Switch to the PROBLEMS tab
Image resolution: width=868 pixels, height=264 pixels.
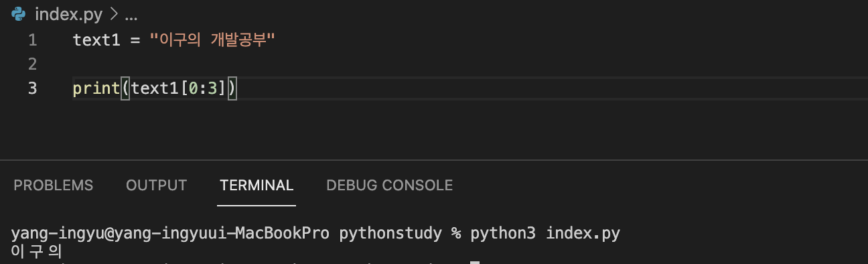point(54,185)
